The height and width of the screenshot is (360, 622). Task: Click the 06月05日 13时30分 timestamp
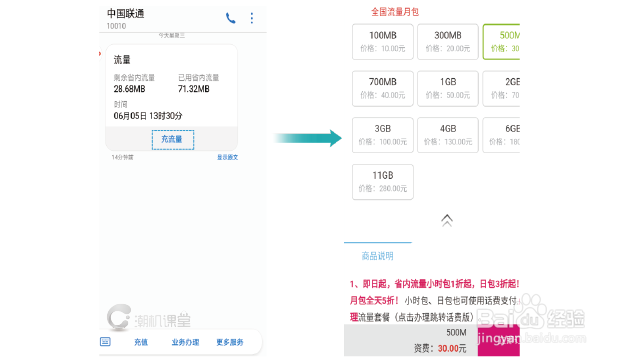148,116
